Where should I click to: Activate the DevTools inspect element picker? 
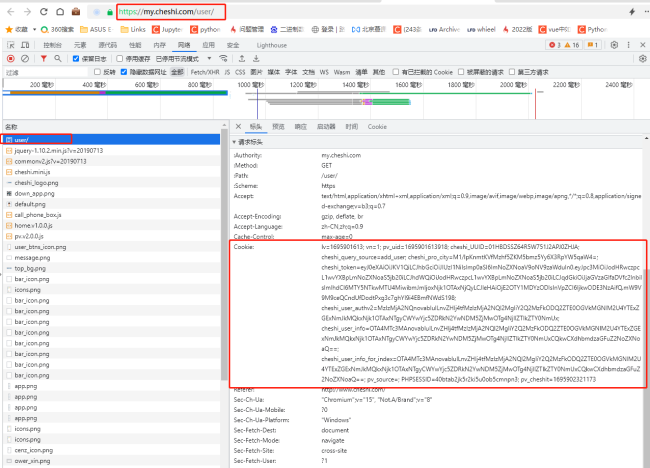point(11,45)
